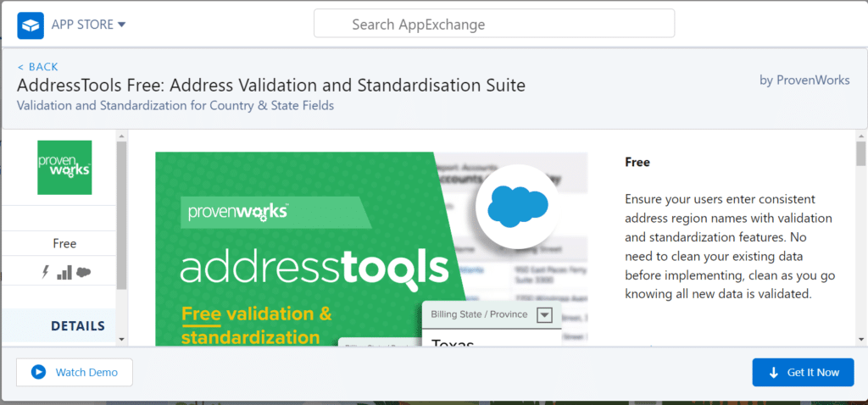Click the small Salesforce cloud icon
This screenshot has width=868, height=405.
click(x=83, y=272)
